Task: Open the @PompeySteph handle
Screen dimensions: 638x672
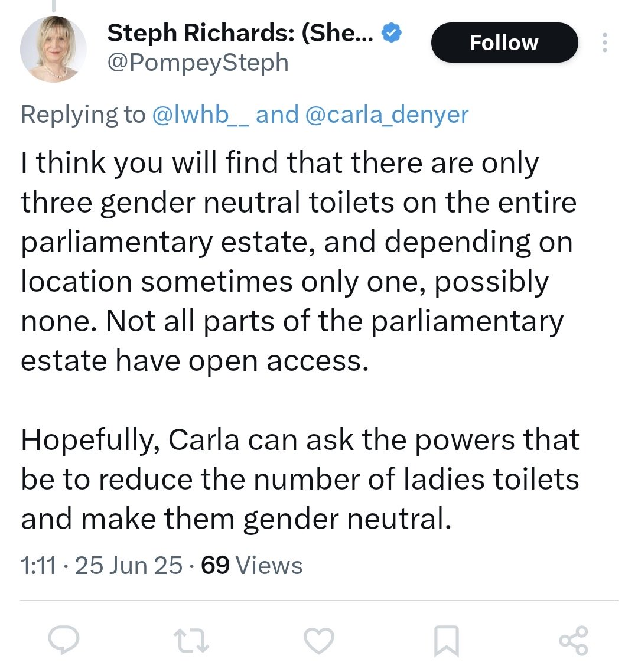Action: pos(198,63)
